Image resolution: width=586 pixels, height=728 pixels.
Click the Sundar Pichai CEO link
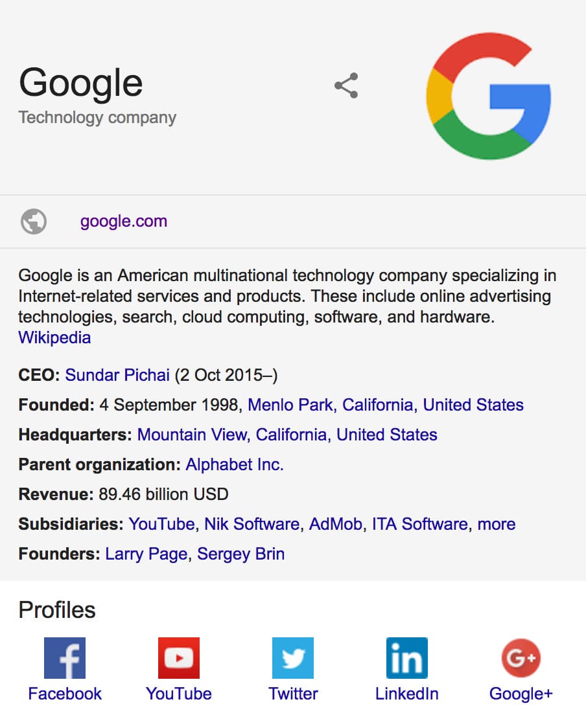coord(117,375)
